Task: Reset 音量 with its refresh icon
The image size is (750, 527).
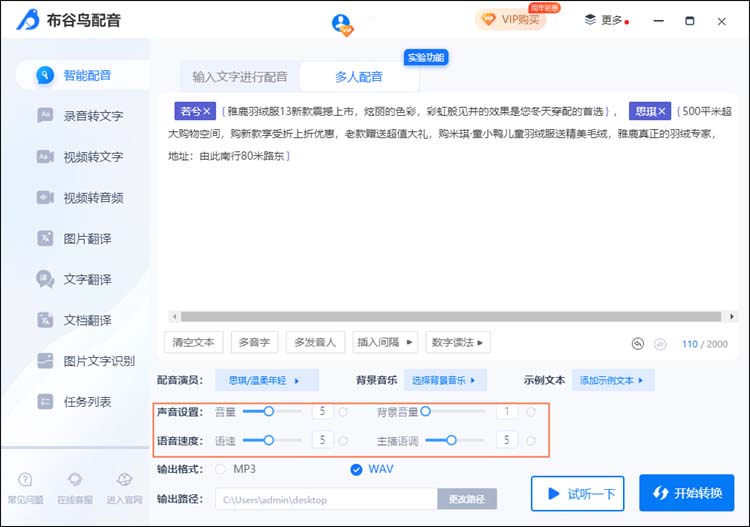Action: (343, 411)
